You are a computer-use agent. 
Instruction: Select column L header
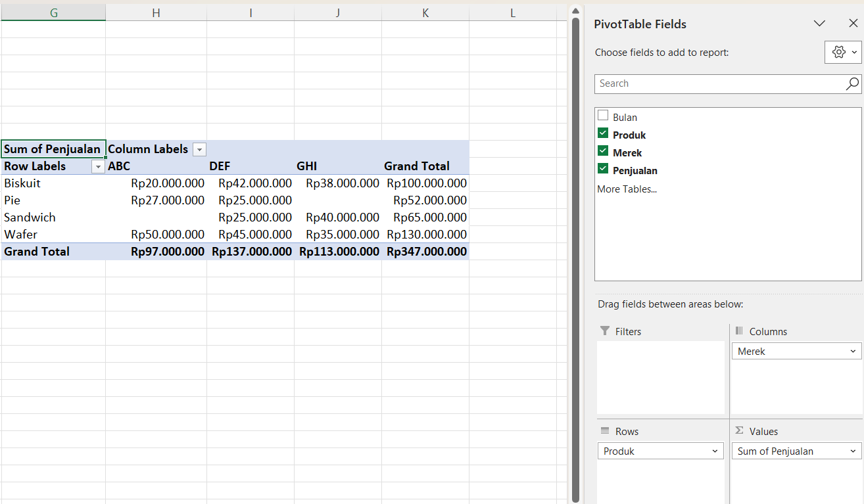513,12
